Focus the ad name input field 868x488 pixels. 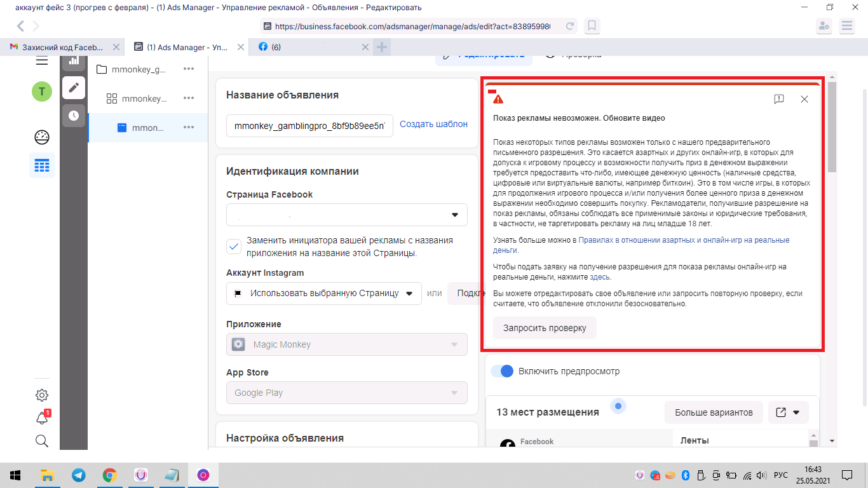pyautogui.click(x=309, y=126)
